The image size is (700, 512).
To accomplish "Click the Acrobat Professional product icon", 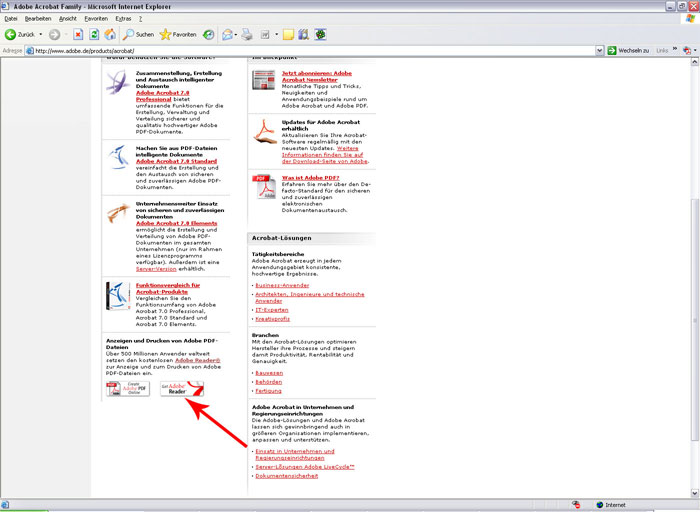I will tap(117, 82).
